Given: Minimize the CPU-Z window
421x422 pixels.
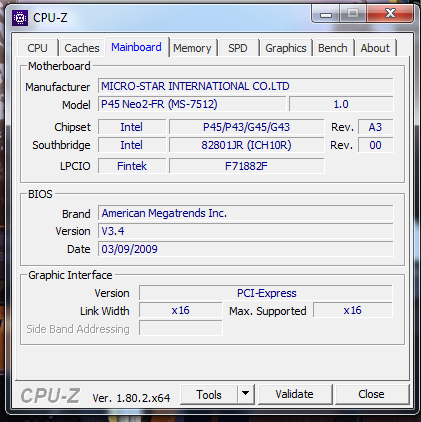Looking at the screenshot, I should [x=326, y=15].
